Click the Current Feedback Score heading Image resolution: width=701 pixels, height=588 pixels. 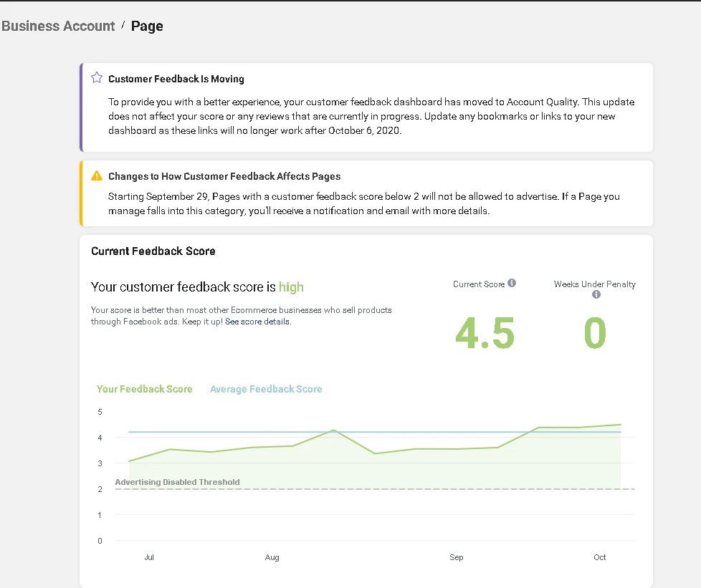153,251
